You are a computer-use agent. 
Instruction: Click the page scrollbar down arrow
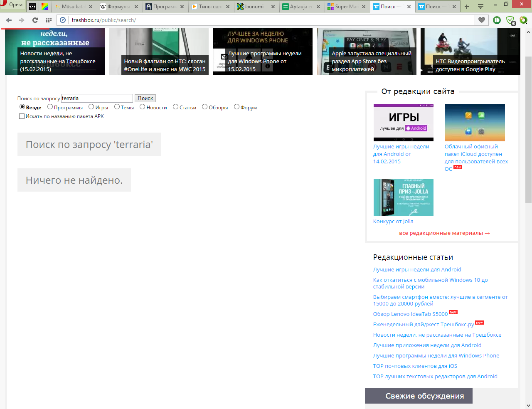point(528,405)
